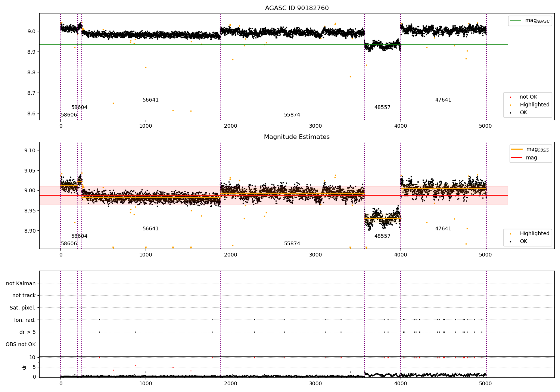The height and width of the screenshot is (392, 560).
Task: Click y-tick 8.8 in top plot
Action: tap(31, 72)
